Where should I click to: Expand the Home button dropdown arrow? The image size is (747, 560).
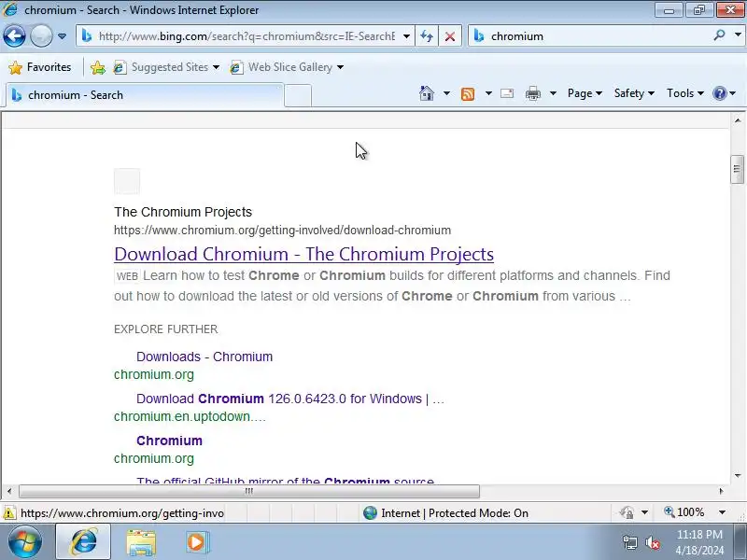[446, 93]
